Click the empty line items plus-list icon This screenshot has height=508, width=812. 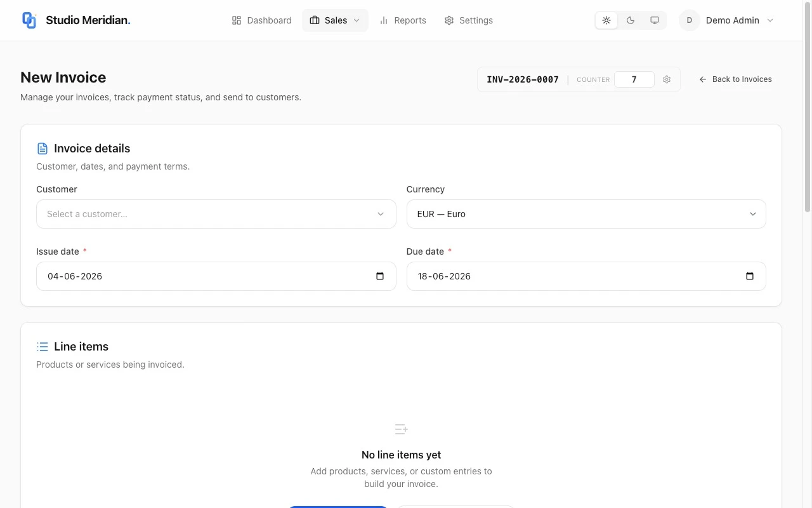coord(401,429)
